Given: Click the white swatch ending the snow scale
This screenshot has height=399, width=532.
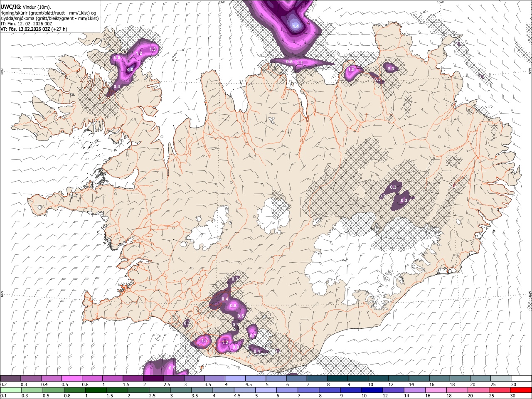Looking at the screenshot, I should coord(521,379).
